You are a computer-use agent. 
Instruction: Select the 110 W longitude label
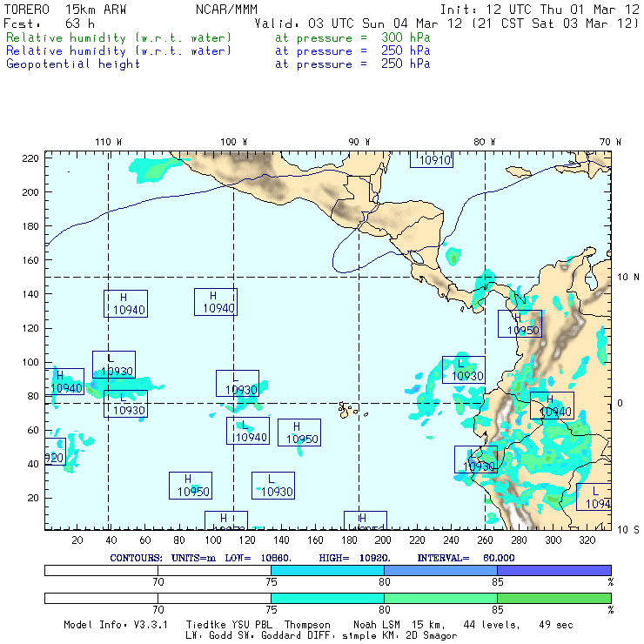tap(108, 142)
